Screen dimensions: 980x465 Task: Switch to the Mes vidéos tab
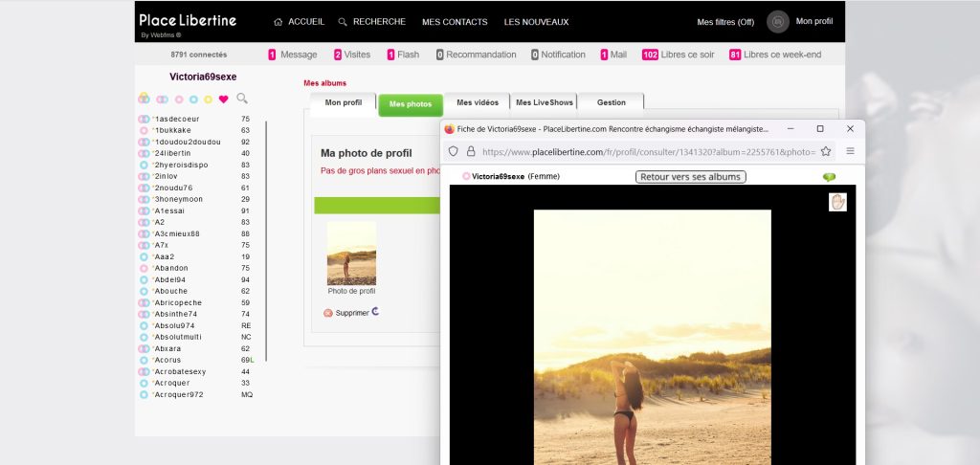478,102
